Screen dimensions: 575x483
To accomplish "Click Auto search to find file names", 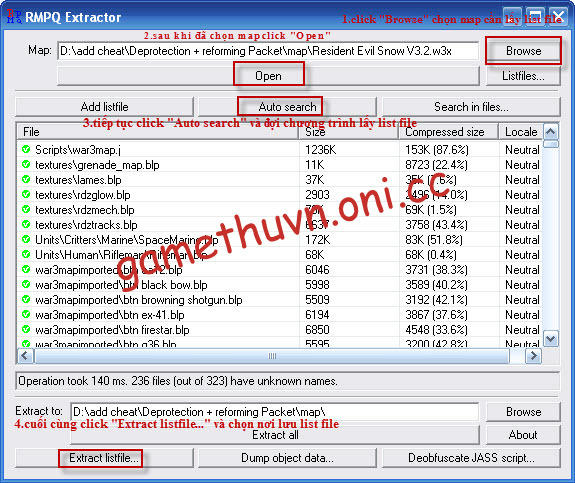I will coord(287,107).
